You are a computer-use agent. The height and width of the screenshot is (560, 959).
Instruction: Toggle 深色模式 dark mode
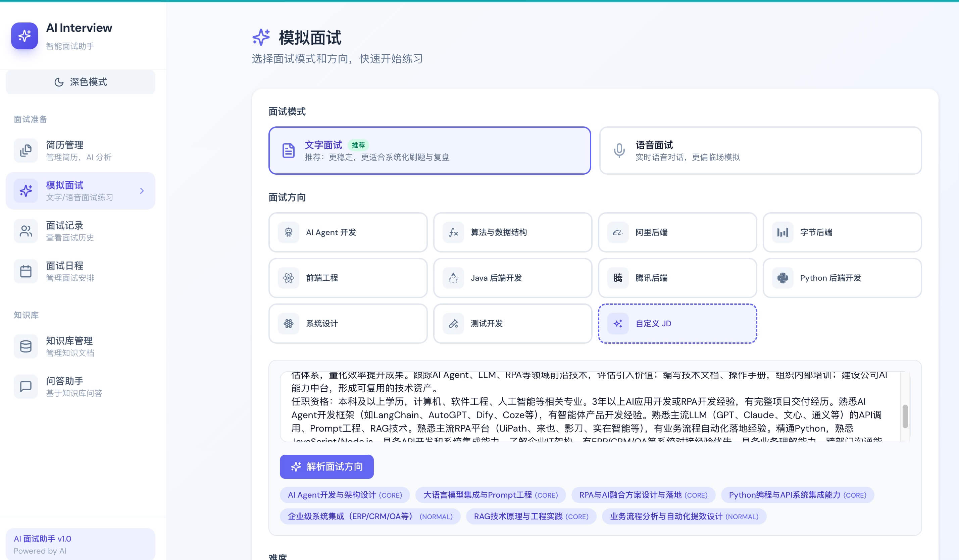click(x=80, y=82)
